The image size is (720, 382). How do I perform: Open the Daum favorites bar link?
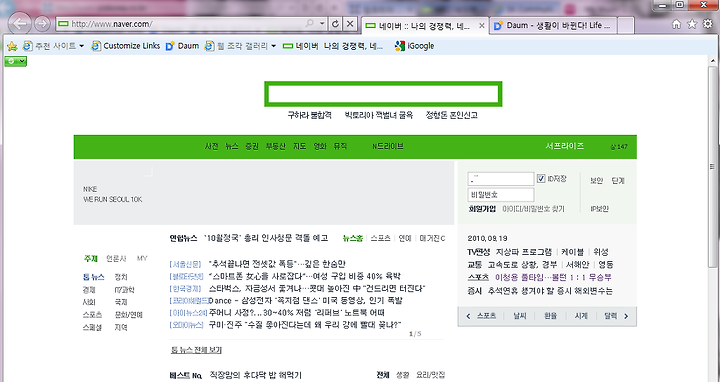(182, 46)
